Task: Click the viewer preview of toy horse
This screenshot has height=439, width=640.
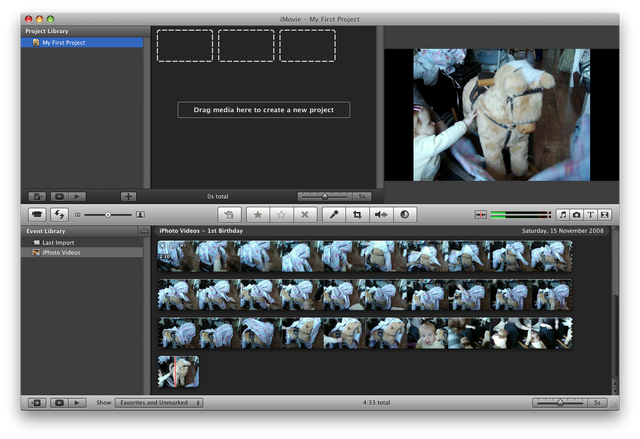Action: pos(502,115)
